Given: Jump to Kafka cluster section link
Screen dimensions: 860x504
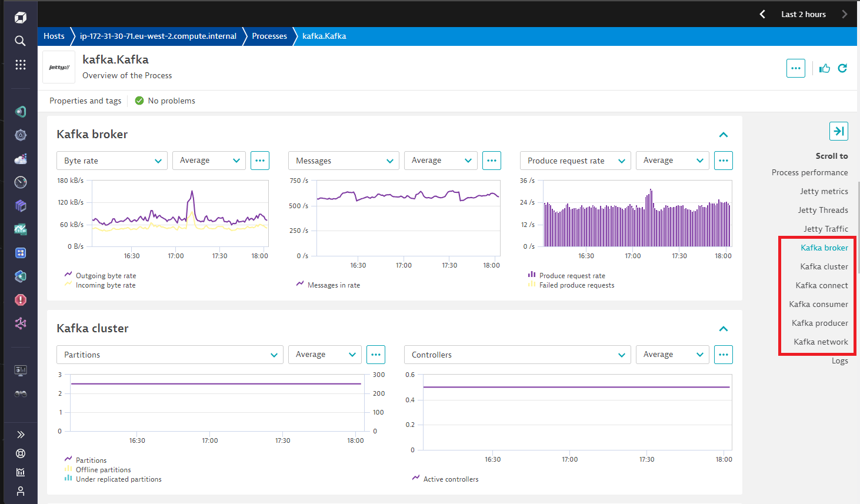Looking at the screenshot, I should click(x=824, y=266).
